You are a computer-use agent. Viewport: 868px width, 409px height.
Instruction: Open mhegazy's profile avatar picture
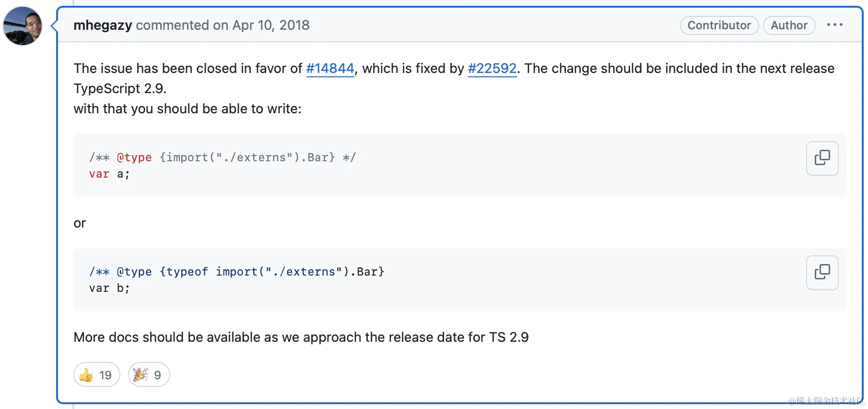(x=23, y=26)
